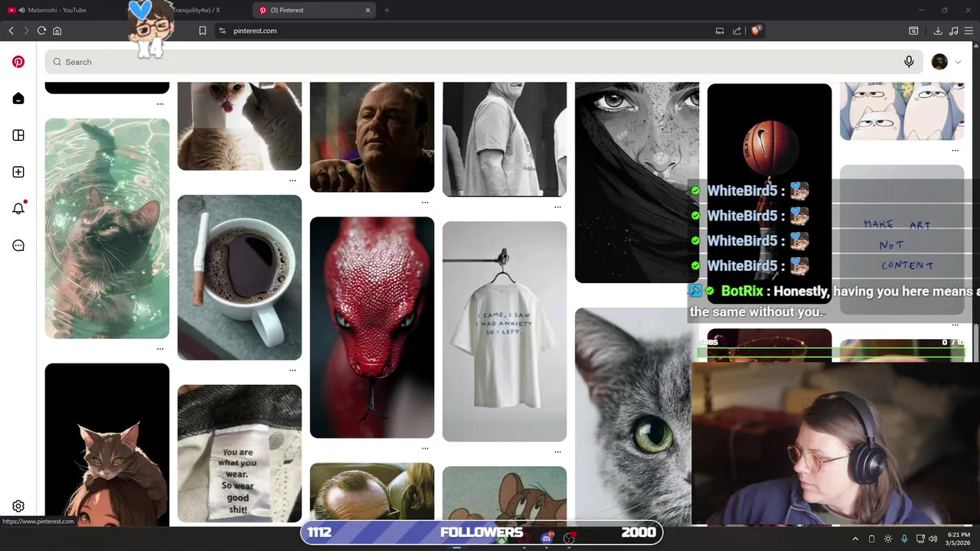Screen dimensions: 980x551
Task: Switch to the Maboroshi - YouTube tab
Action: [61, 10]
